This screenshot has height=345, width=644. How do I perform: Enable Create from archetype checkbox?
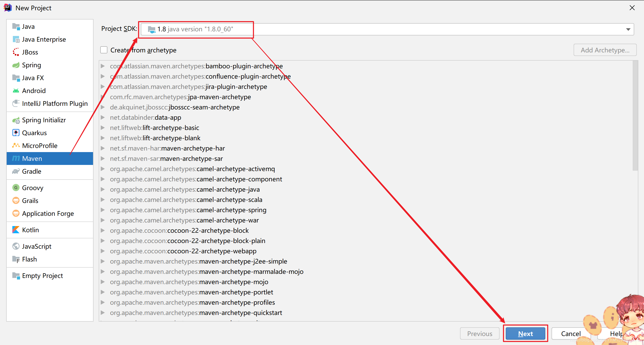click(x=104, y=50)
